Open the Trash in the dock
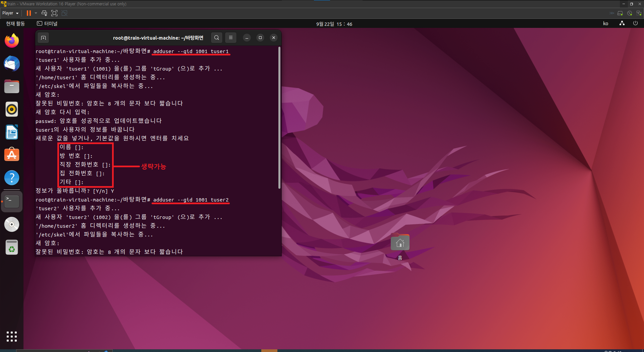This screenshot has width=644, height=352. 12,248
